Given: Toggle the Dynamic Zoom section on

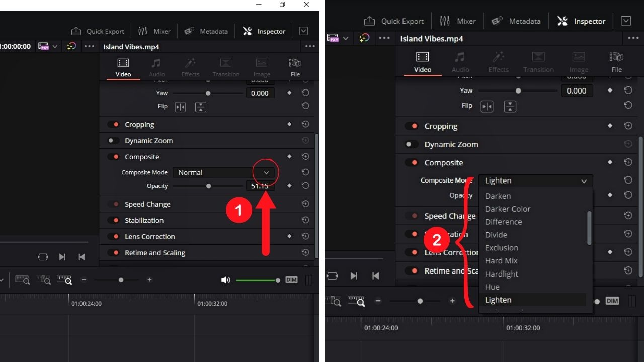Looking at the screenshot, I should [x=112, y=140].
